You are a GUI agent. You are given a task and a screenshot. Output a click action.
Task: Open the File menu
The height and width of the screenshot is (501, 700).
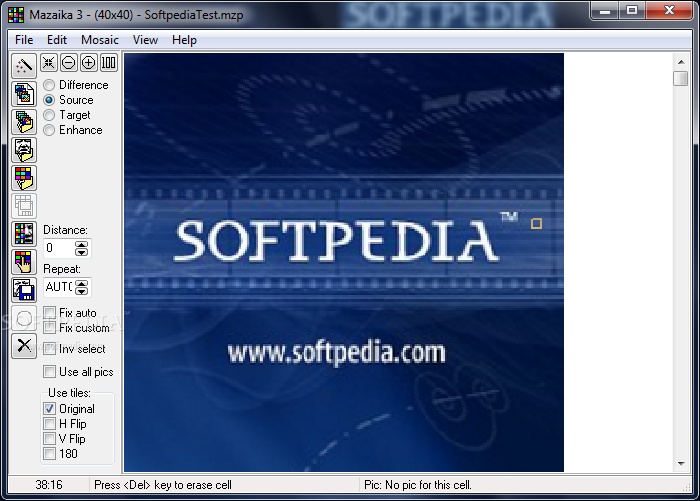(24, 40)
